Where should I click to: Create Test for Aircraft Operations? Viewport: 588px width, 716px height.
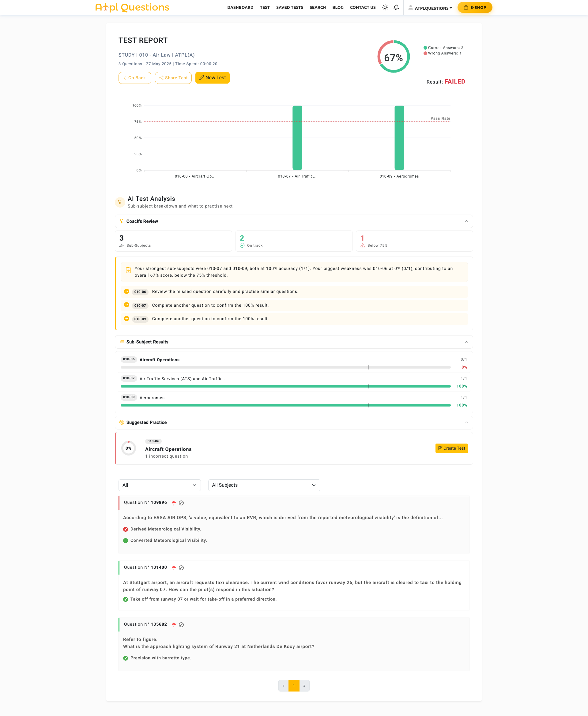451,448
